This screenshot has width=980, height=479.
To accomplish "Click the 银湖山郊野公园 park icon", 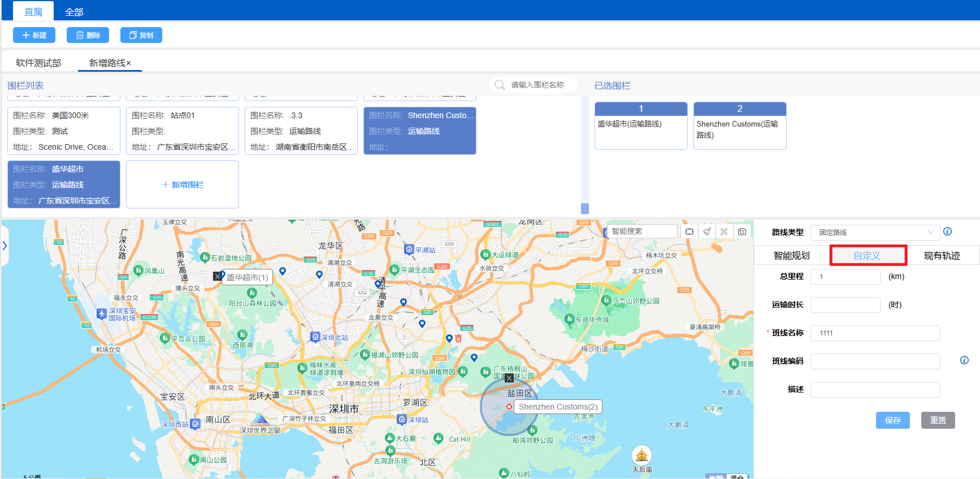I will pyautogui.click(x=365, y=355).
